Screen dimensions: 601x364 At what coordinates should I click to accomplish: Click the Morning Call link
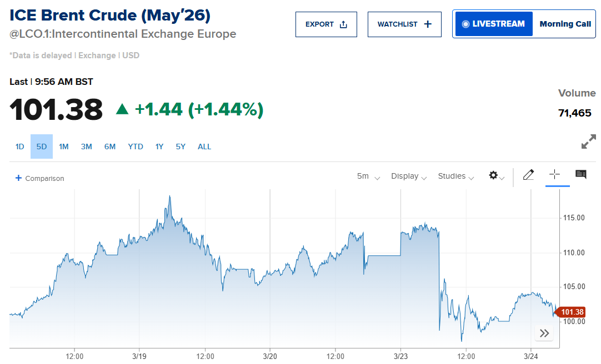point(565,24)
